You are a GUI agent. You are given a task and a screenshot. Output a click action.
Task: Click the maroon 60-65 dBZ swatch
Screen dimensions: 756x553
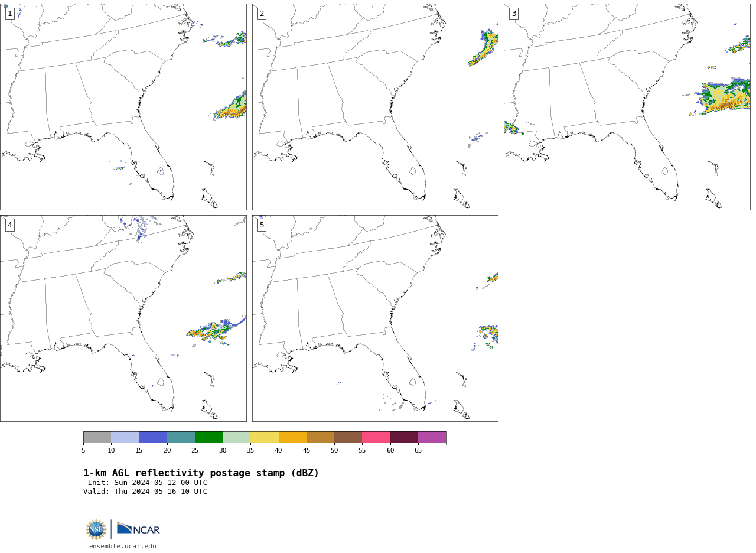pyautogui.click(x=404, y=437)
